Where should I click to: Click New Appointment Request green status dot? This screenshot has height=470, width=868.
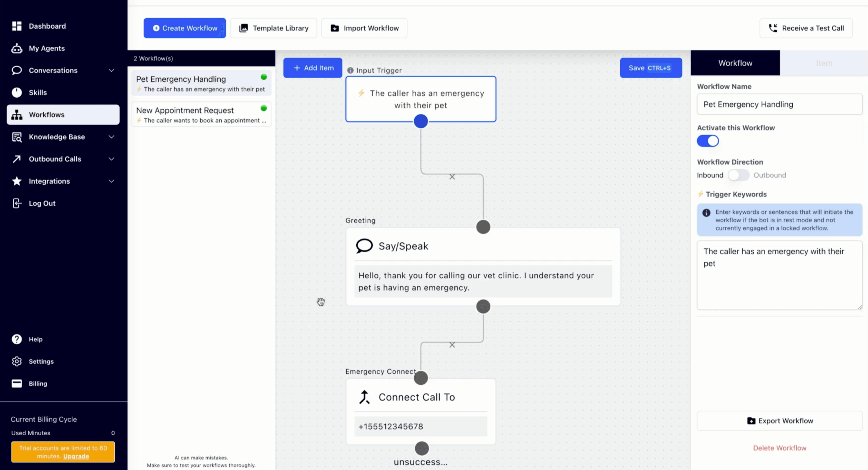point(264,108)
